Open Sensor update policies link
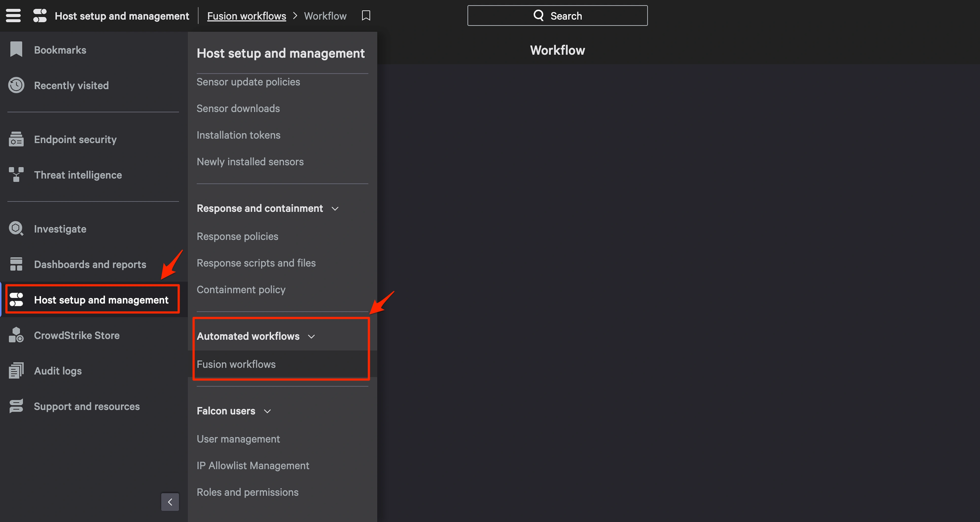Image resolution: width=980 pixels, height=522 pixels. [248, 82]
